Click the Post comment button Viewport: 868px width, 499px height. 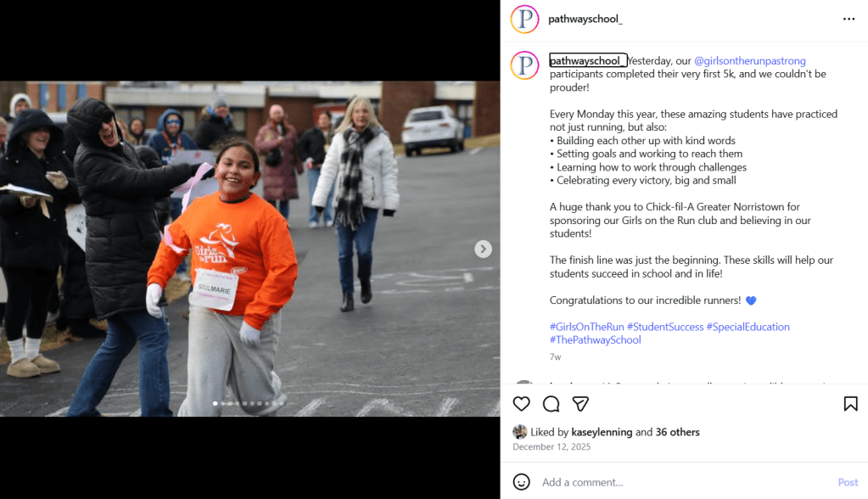pos(848,482)
